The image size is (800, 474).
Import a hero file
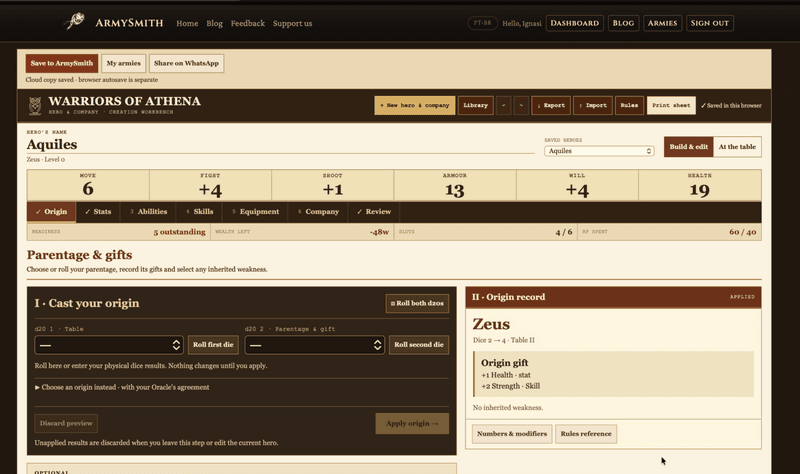592,106
